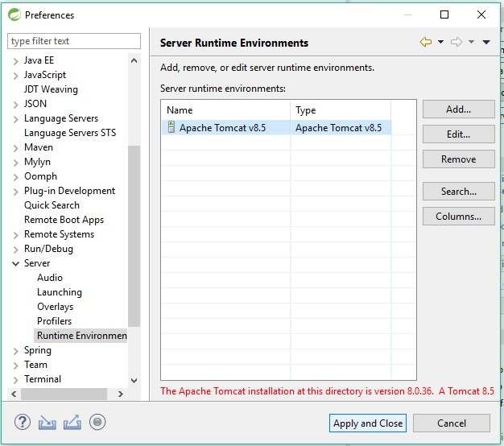Expand the Oomph tree node
This screenshot has width=504, height=446.
click(15, 177)
